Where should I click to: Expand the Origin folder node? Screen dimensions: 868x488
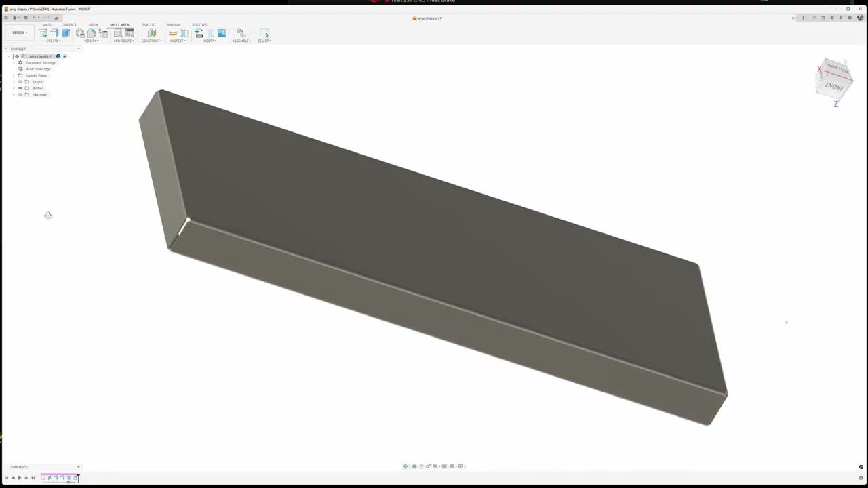tap(14, 82)
